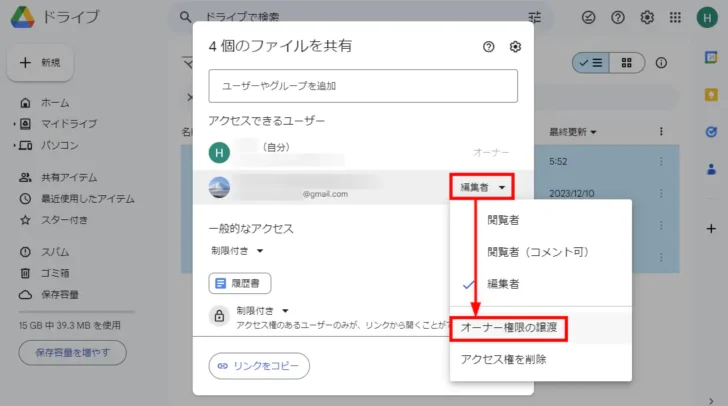Expand the パソコン tree
The width and height of the screenshot is (728, 406).
[x=14, y=145]
